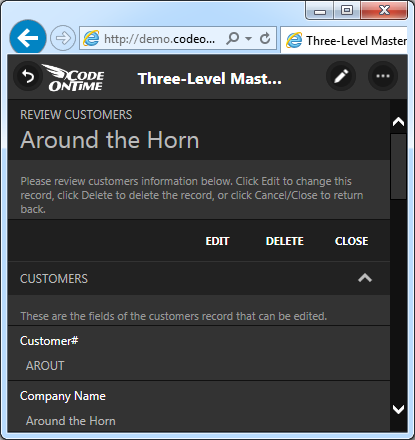Collapse the CUSTOMERS section chevron
Screen dimensions: 415x440
point(365,278)
